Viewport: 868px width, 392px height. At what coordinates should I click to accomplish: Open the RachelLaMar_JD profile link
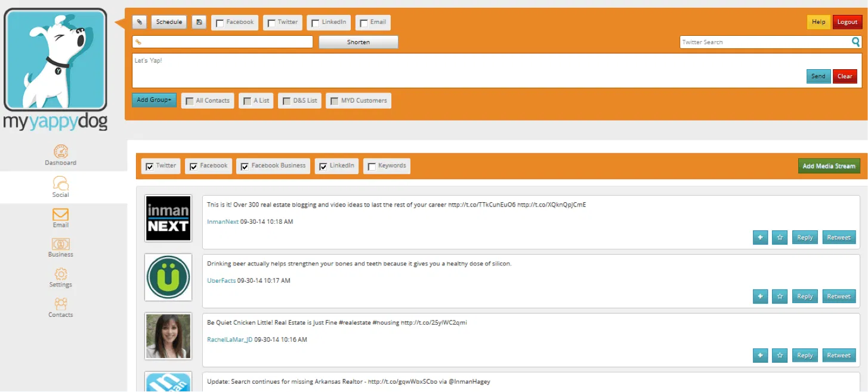230,339
